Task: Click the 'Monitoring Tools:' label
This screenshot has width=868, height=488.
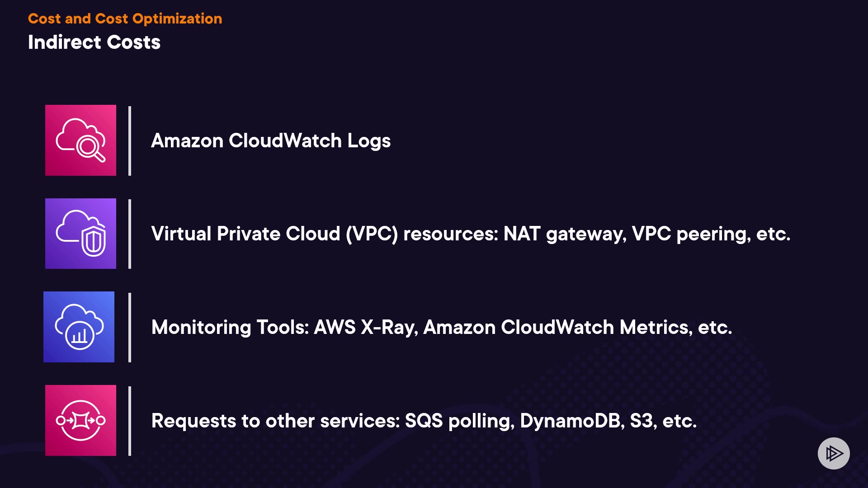Action: pos(230,327)
